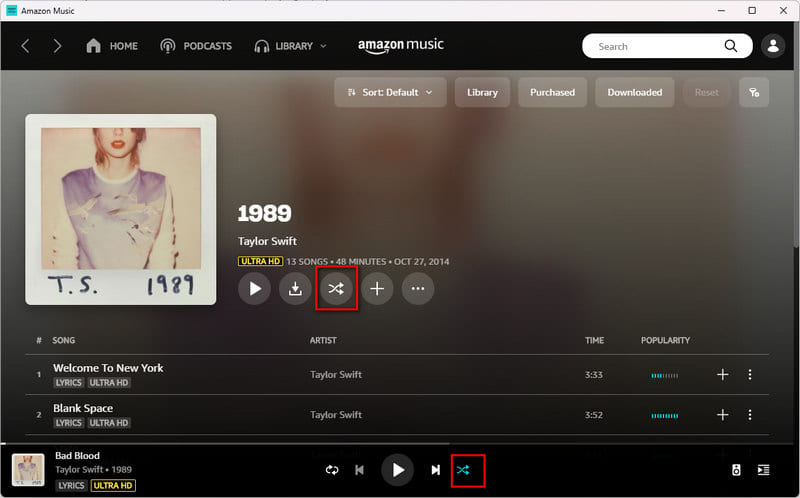Viewport: 800px width, 498px height.
Task: Select the song Blank Space
Action: coord(83,408)
